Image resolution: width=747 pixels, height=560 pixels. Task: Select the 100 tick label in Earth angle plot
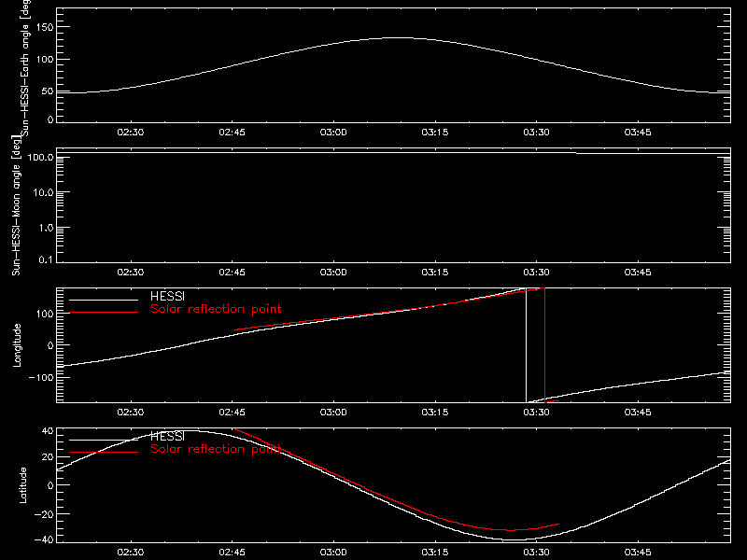coord(45,60)
